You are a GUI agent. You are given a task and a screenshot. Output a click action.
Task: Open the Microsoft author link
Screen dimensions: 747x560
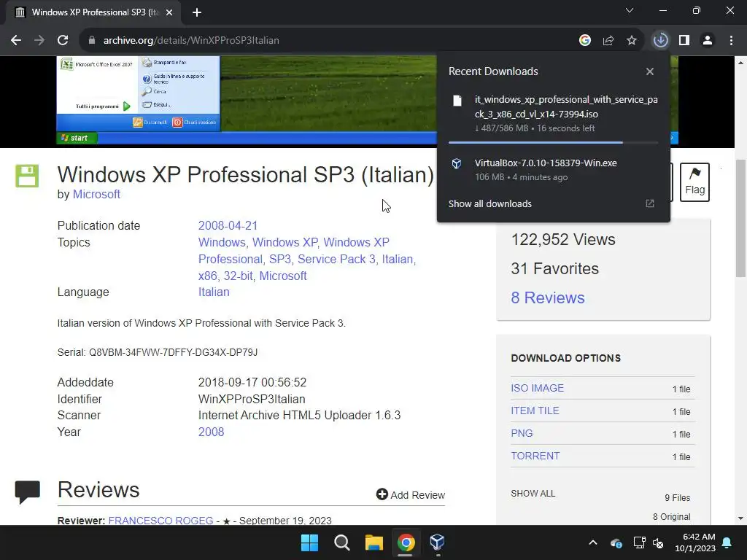pos(96,194)
